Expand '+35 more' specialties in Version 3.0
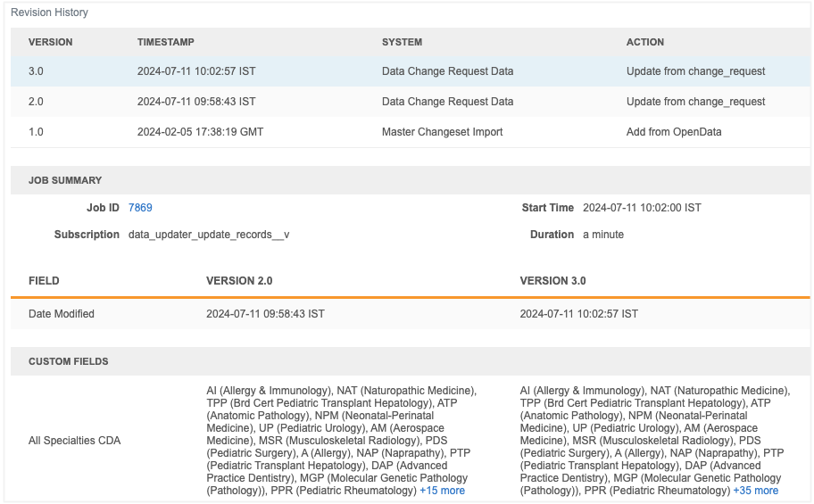Screen dimensions: 814x504 755,491
